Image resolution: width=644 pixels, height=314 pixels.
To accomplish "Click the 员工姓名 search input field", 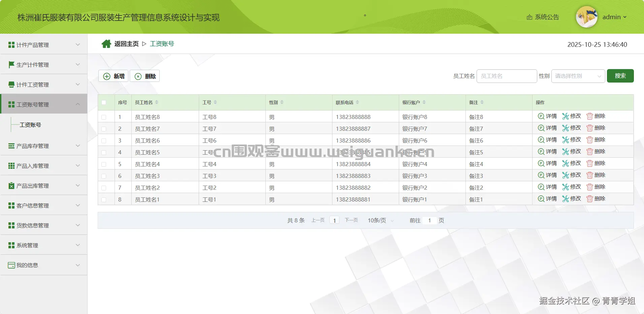I will coord(507,76).
